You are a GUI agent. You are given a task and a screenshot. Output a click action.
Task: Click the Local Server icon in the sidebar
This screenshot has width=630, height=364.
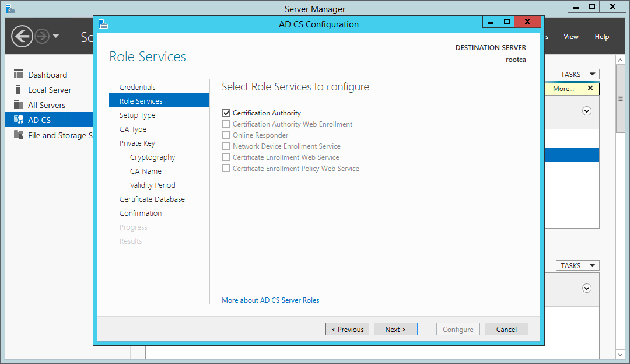pos(19,89)
